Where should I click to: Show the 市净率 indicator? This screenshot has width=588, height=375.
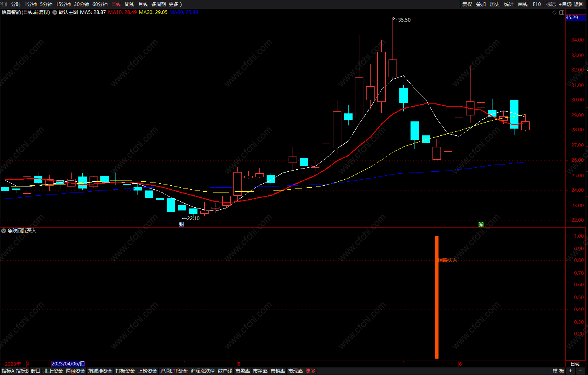260,371
